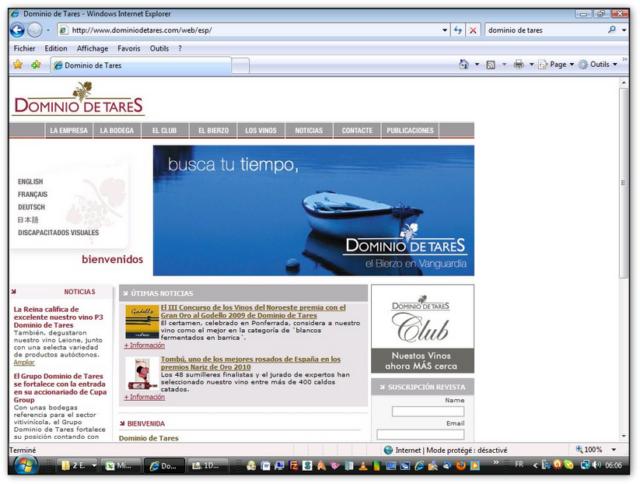Open the recent pages dropdown arrow
The height and width of the screenshot is (484, 640).
click(48, 30)
